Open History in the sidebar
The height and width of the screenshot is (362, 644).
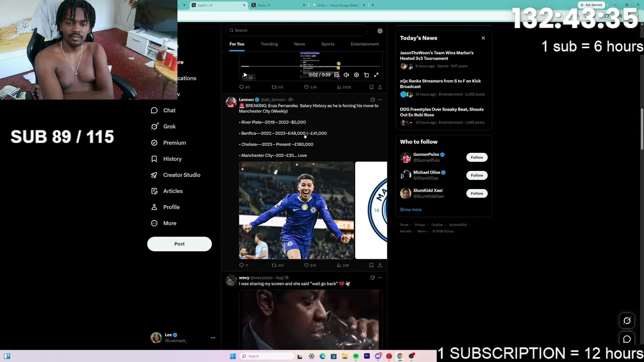166,159
